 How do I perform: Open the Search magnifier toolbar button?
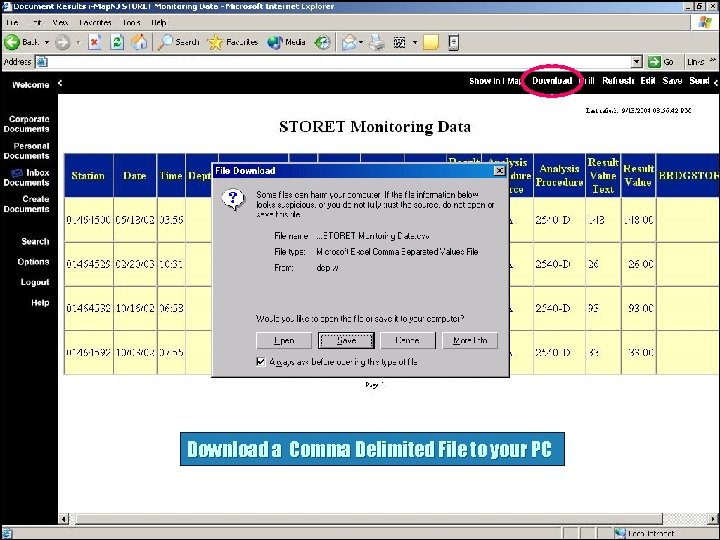click(178, 42)
